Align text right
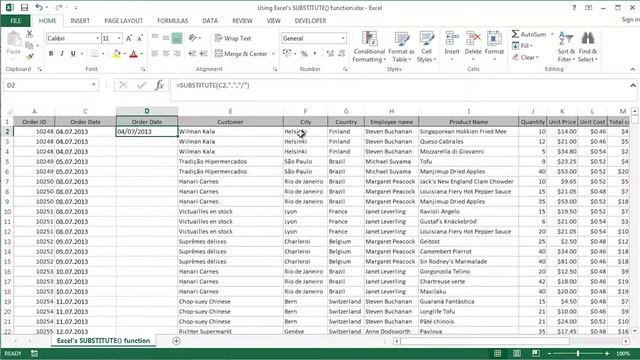This screenshot has height=360, width=640. pyautogui.click(x=177, y=53)
